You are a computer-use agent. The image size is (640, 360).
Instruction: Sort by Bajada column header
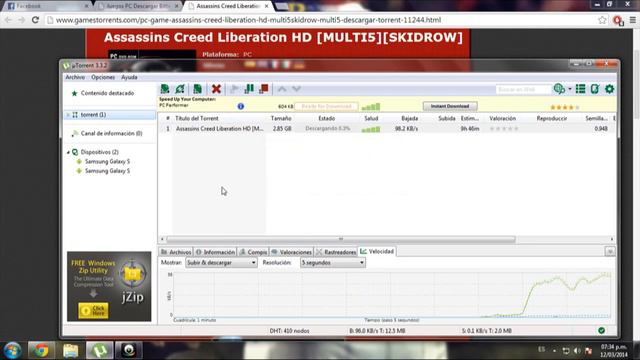410,118
